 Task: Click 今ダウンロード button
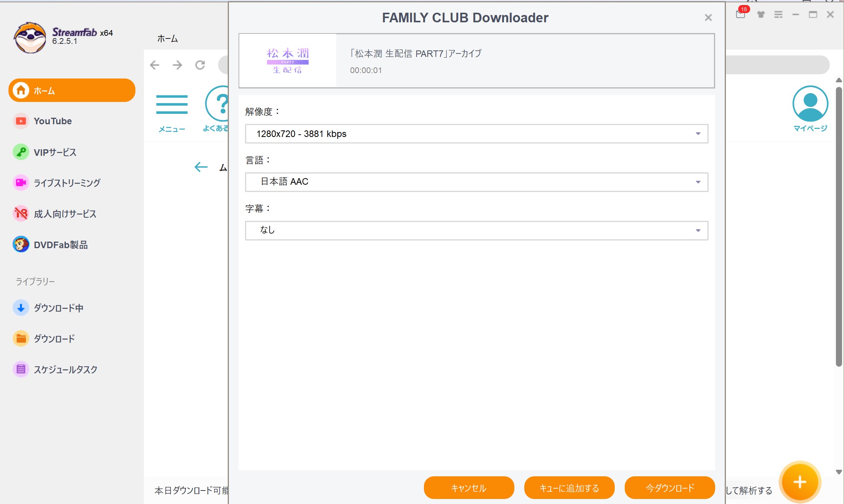tap(670, 488)
